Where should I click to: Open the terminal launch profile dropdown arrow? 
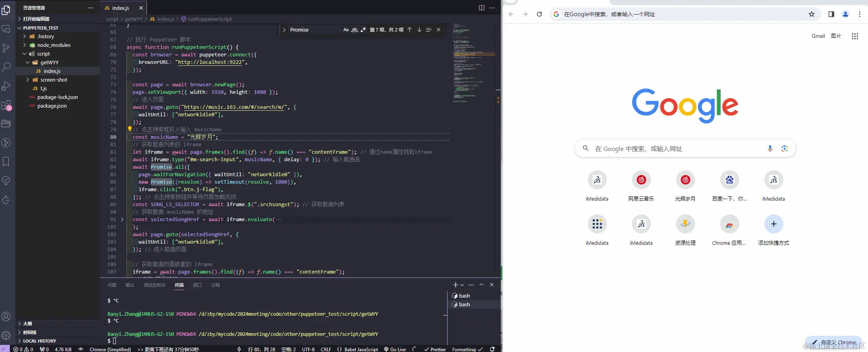(462, 285)
